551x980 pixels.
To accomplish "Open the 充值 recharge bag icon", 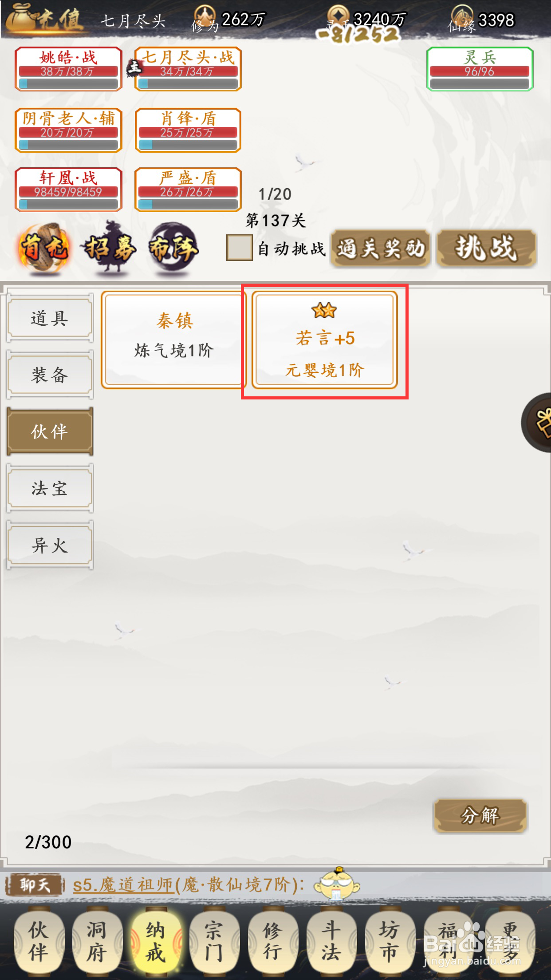I will tap(45, 19).
